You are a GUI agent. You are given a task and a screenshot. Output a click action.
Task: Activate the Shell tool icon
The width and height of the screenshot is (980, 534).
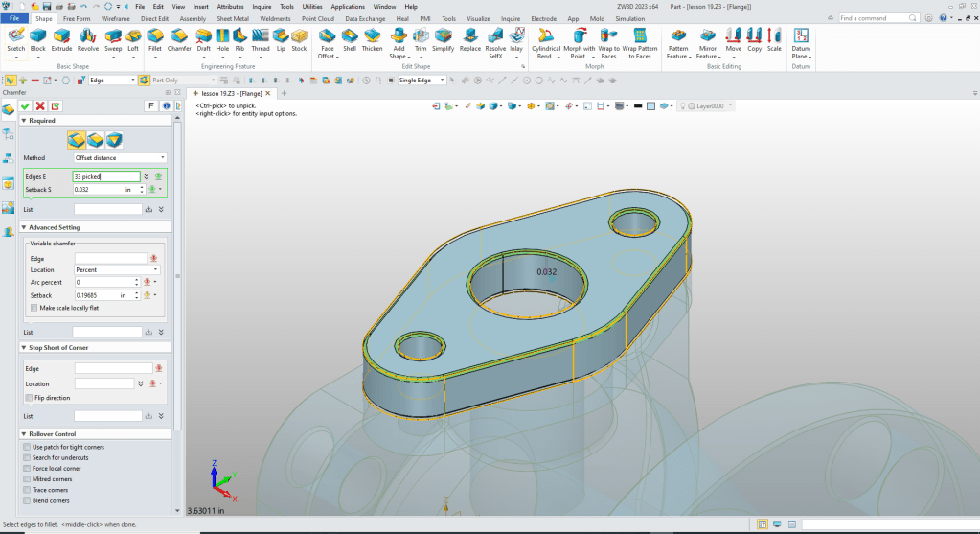[x=350, y=39]
